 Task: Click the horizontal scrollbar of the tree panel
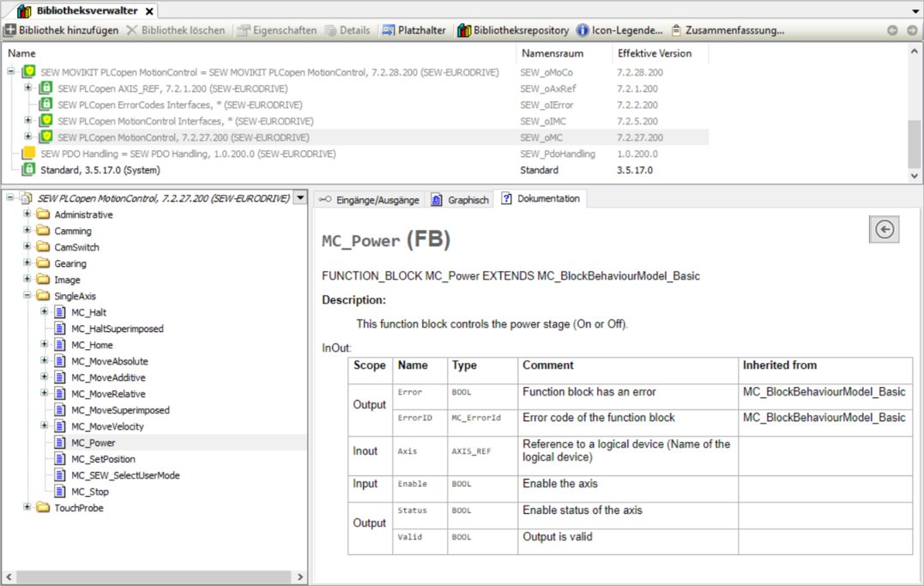point(154,577)
